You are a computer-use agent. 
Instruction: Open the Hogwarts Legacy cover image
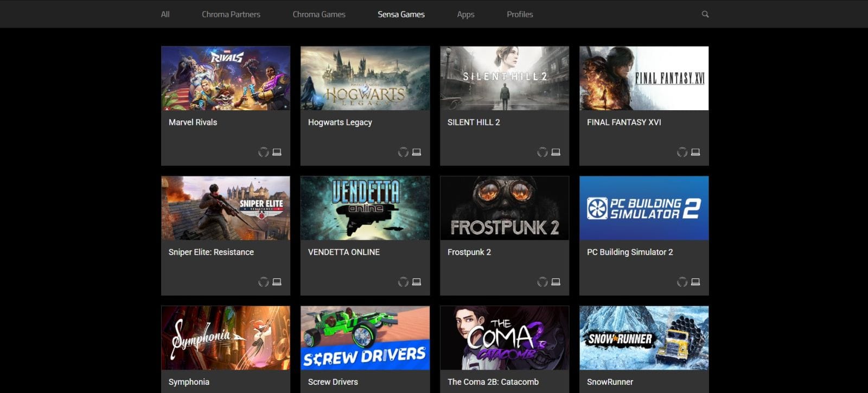click(x=365, y=78)
